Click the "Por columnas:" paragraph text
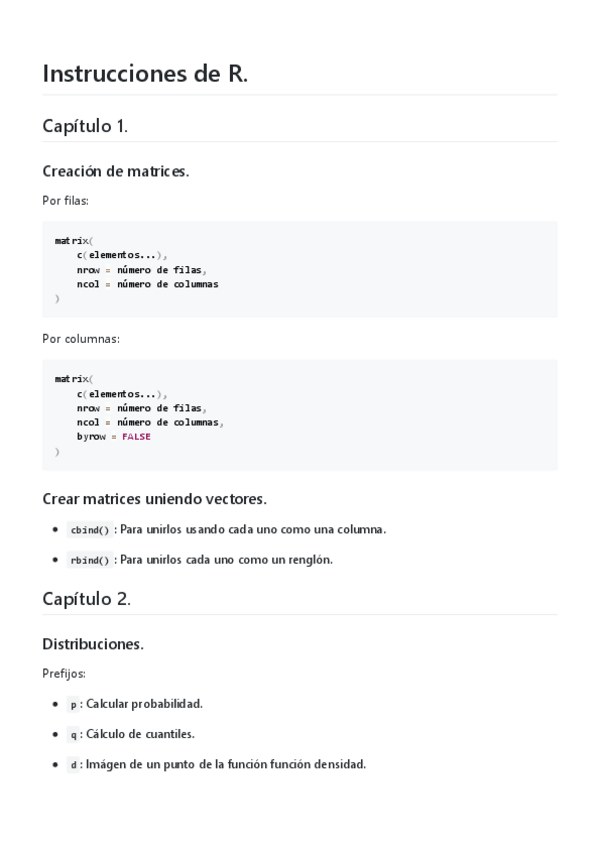 [81, 339]
